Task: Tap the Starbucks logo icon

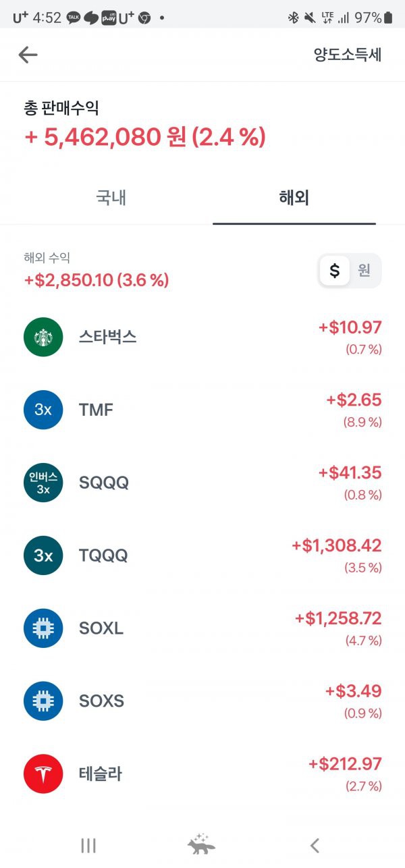Action: (43, 337)
